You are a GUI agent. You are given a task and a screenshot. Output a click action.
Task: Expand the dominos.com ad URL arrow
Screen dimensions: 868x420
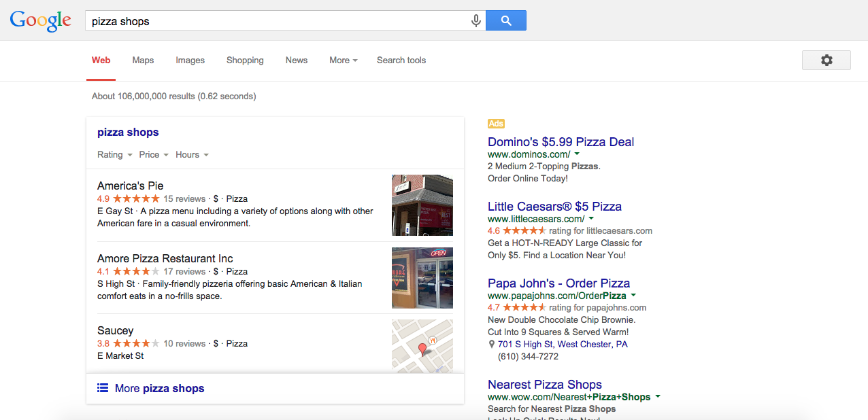click(x=577, y=154)
